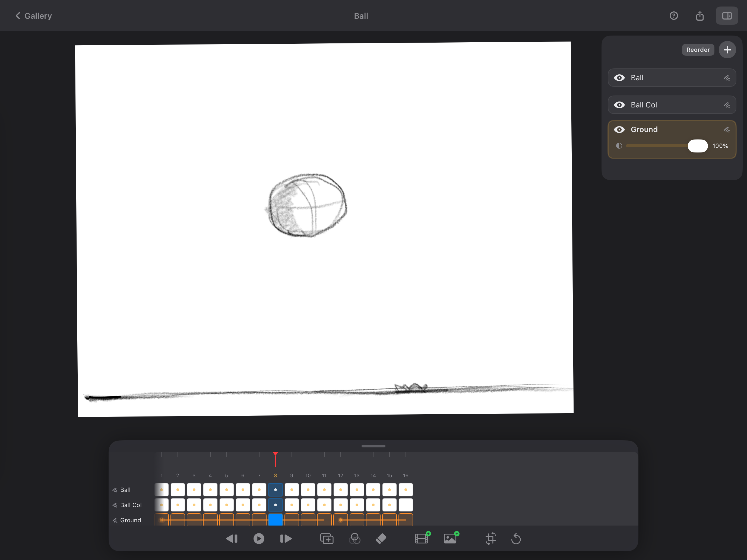Image resolution: width=747 pixels, height=560 pixels.
Task: Click the Ball Col label in timeline
Action: tap(131, 505)
